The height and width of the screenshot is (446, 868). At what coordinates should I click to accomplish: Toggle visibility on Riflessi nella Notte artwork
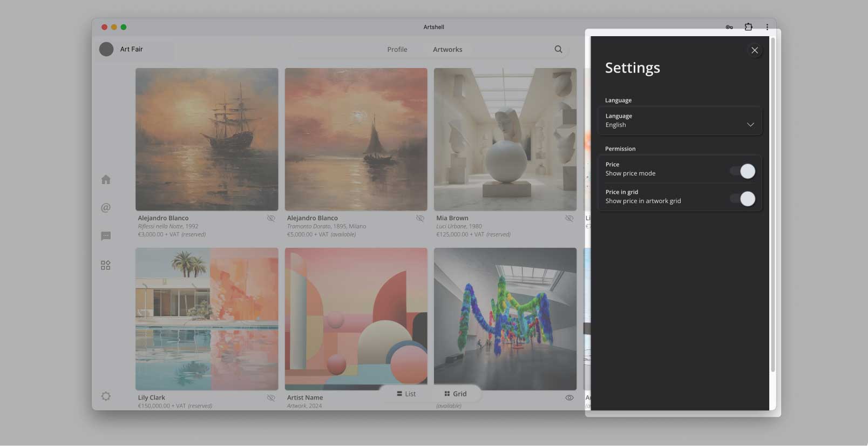click(271, 218)
